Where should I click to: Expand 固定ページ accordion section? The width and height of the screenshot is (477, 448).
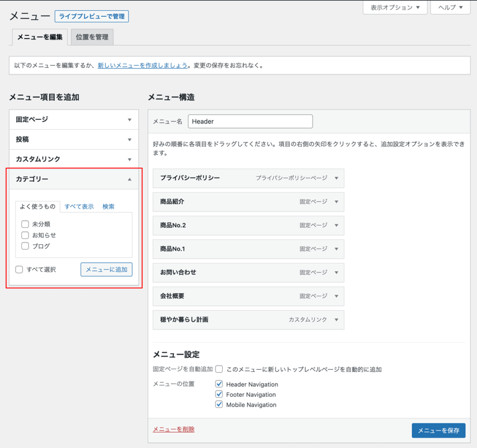pos(74,120)
